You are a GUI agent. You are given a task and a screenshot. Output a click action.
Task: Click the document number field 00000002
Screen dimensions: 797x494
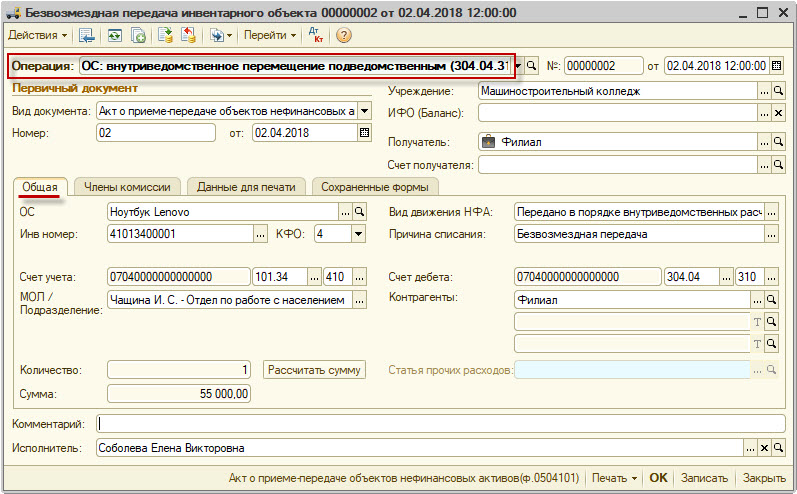click(x=603, y=66)
